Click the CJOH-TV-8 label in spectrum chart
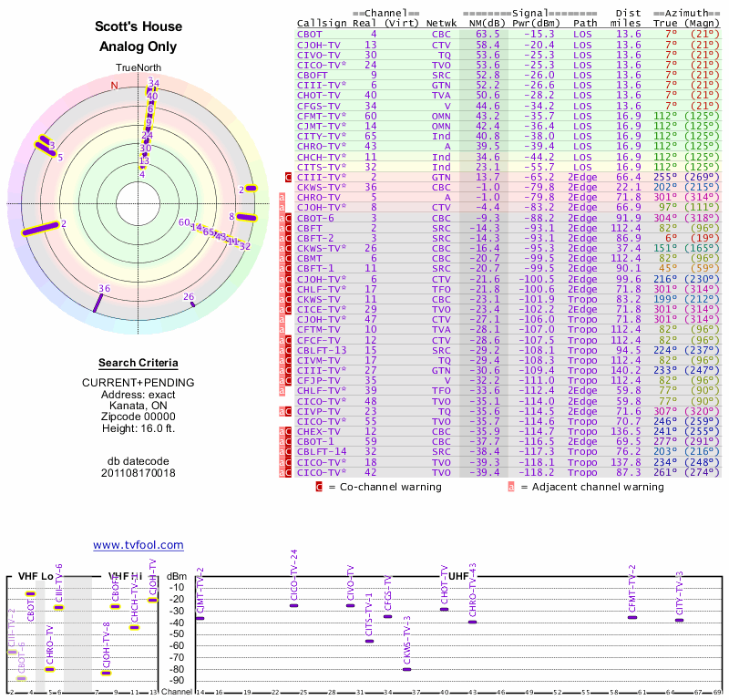This screenshot has height=700, width=729. click(x=107, y=645)
